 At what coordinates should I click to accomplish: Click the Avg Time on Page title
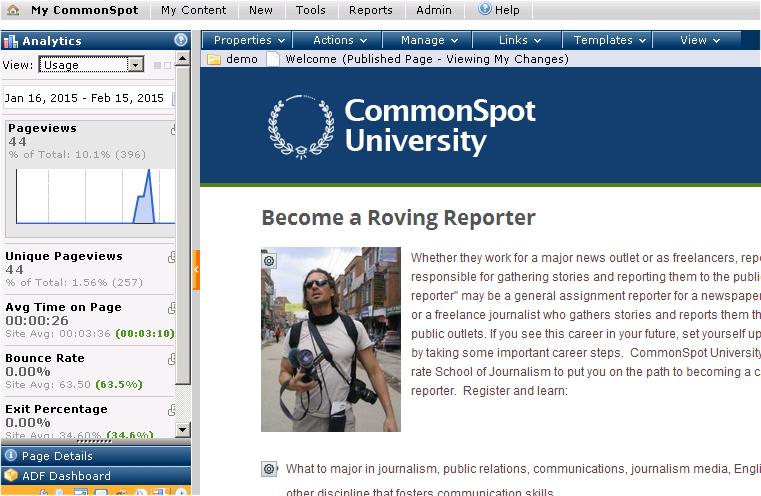[64, 307]
